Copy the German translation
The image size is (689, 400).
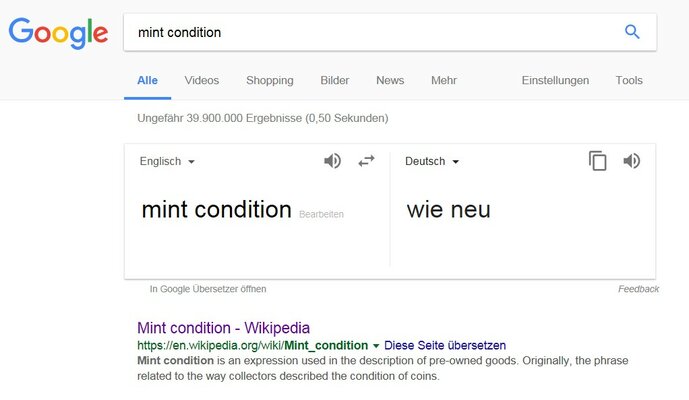598,161
